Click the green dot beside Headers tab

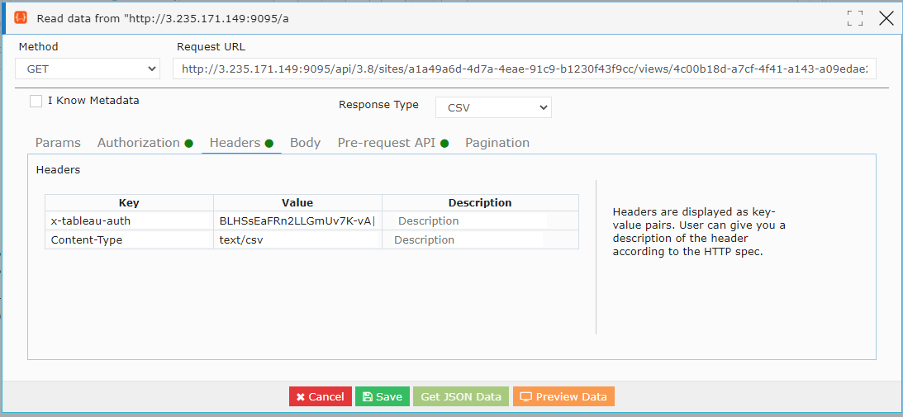click(x=269, y=144)
